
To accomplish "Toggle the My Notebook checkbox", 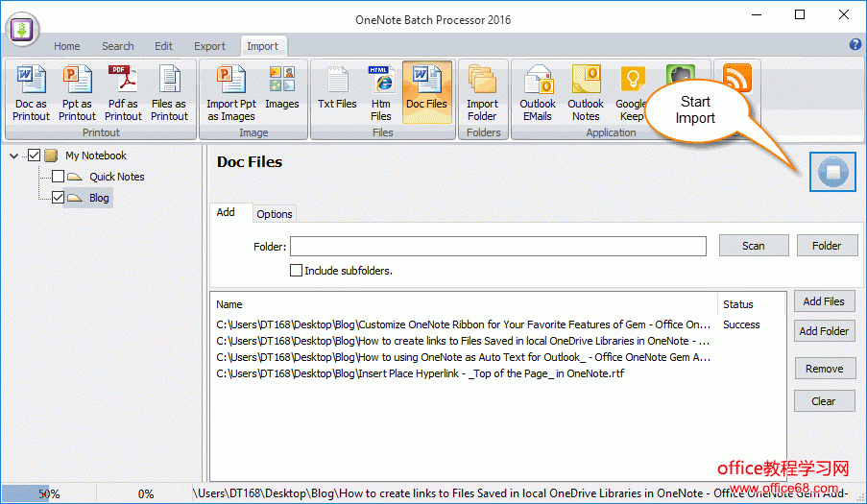I will 35,156.
